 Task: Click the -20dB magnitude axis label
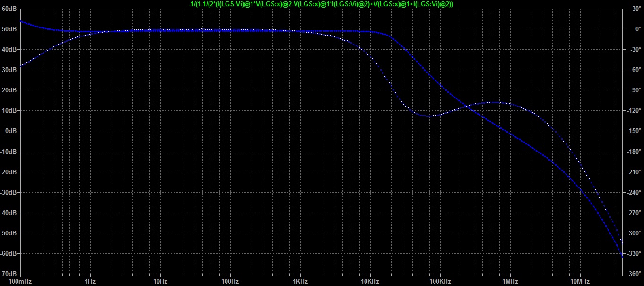[9, 172]
